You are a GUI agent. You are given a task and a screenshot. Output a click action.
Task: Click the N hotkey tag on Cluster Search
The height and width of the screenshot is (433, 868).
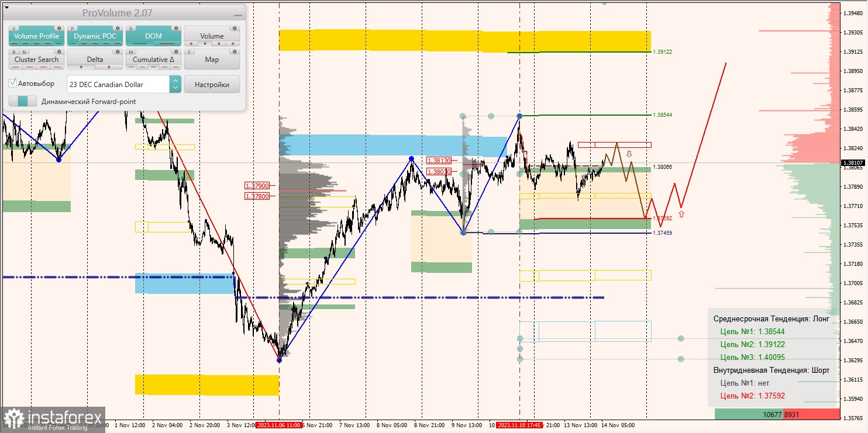click(x=24, y=52)
